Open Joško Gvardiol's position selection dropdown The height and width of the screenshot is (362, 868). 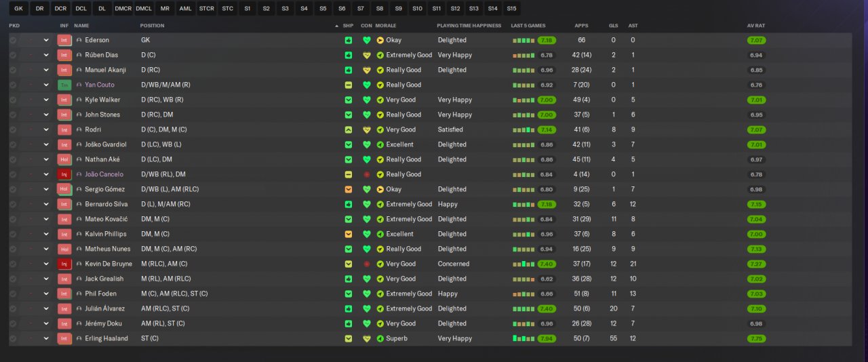46,144
